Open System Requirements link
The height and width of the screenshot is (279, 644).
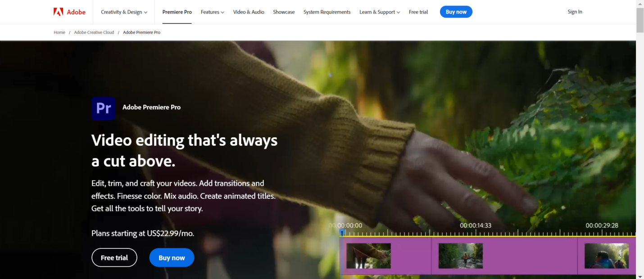[327, 12]
